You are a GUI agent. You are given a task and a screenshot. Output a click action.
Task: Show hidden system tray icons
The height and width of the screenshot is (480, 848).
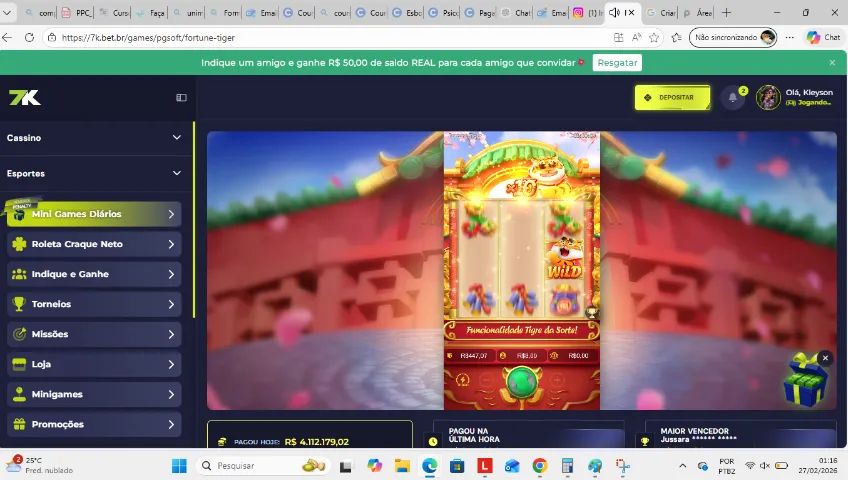click(x=683, y=465)
